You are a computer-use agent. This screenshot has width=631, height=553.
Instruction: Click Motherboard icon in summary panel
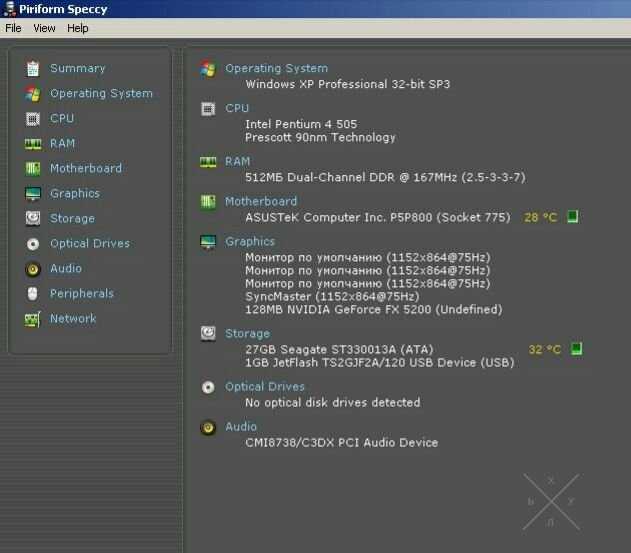click(208, 202)
